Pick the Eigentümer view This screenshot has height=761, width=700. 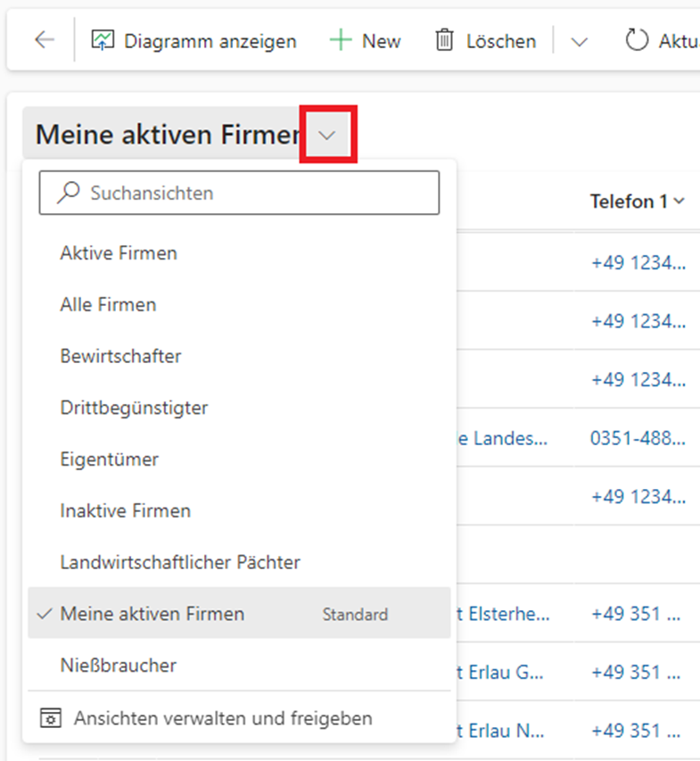coord(109,460)
